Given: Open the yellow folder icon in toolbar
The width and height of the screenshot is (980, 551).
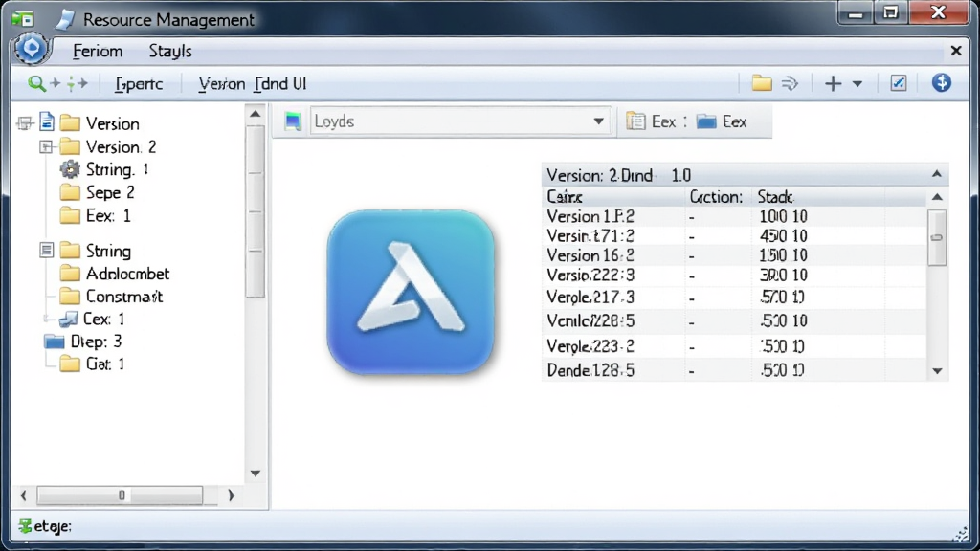Looking at the screenshot, I should point(761,83).
